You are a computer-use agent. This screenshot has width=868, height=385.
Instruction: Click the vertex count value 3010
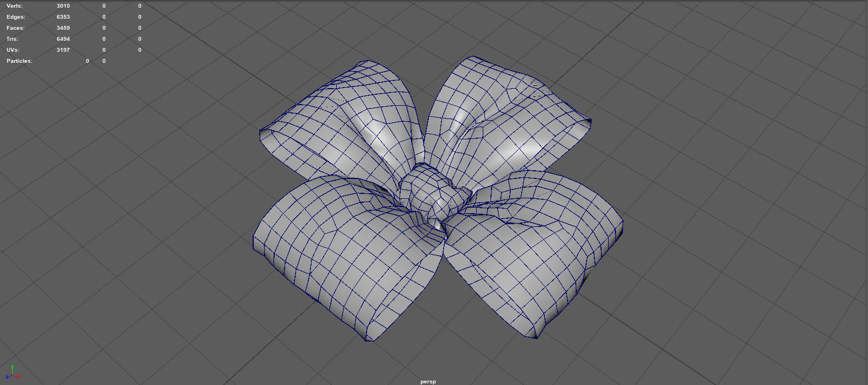pyautogui.click(x=63, y=6)
